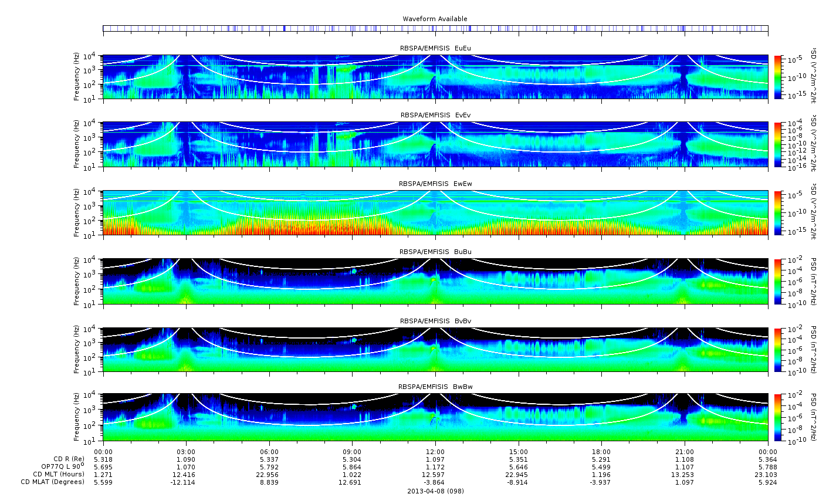The image size is (826, 504).
Task: Click the BvBv PSD color scale bar
Action: (778, 350)
